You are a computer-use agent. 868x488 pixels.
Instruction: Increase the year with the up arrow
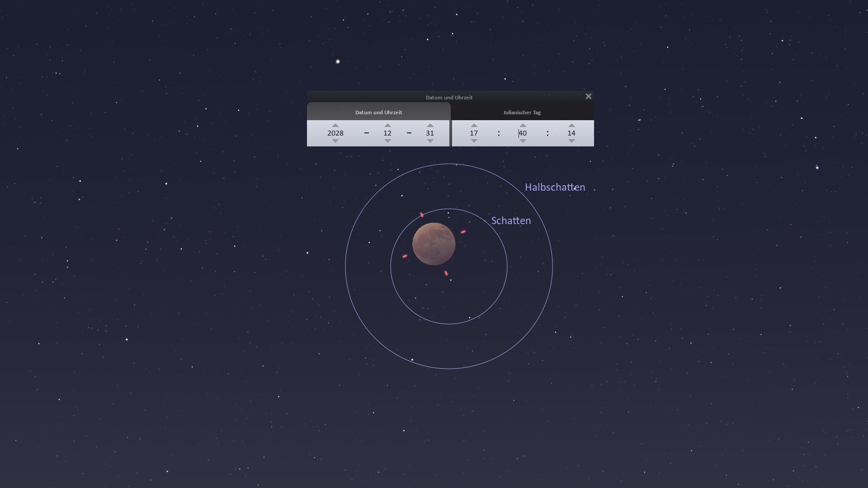point(335,126)
